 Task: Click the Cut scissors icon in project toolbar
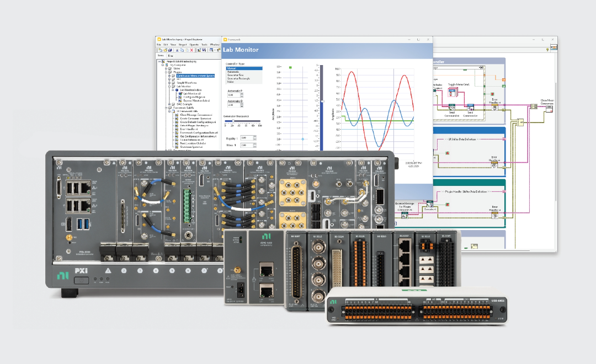[177, 50]
